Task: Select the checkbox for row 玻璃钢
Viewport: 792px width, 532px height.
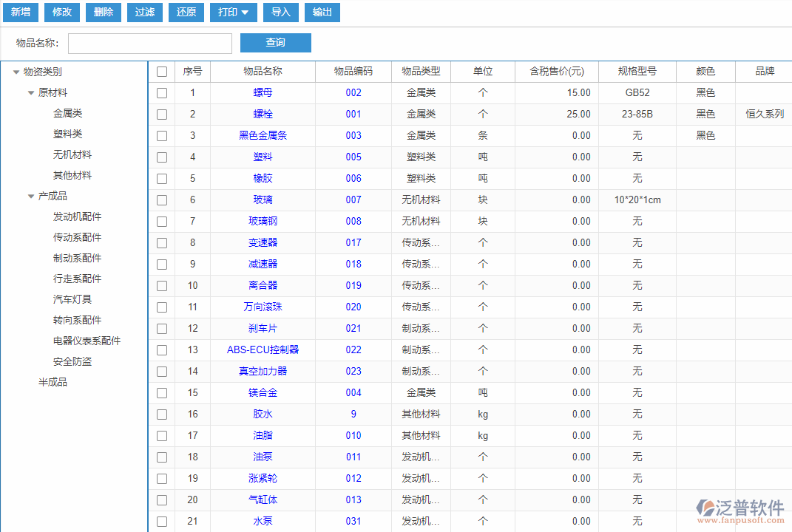Action: click(162, 222)
